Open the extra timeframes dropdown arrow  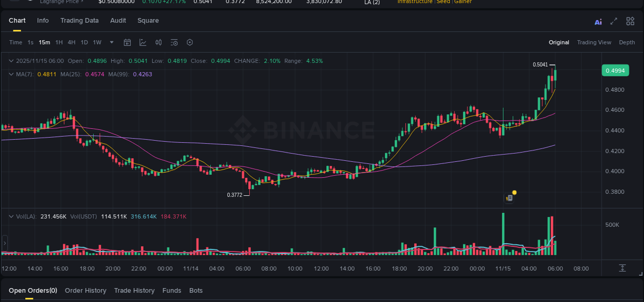tap(111, 42)
